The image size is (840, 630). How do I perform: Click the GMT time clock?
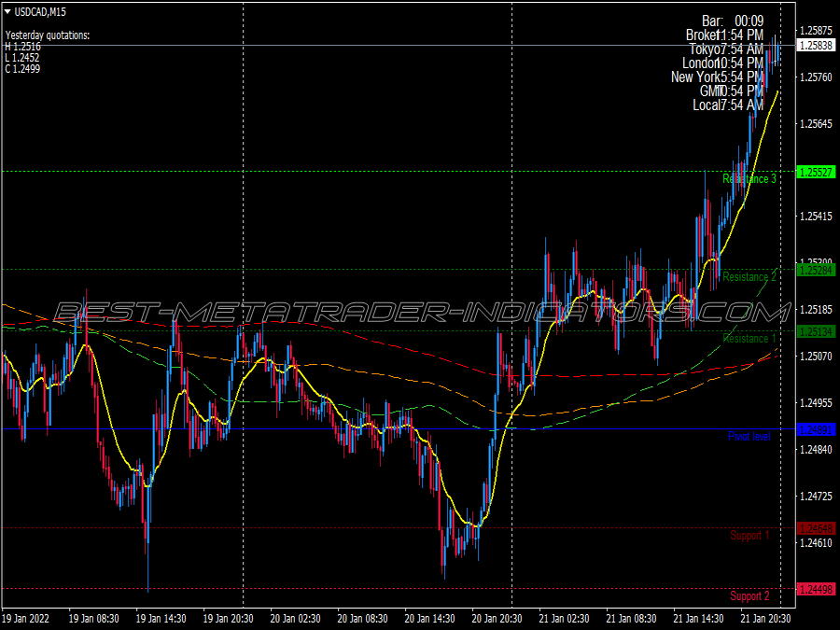(731, 91)
